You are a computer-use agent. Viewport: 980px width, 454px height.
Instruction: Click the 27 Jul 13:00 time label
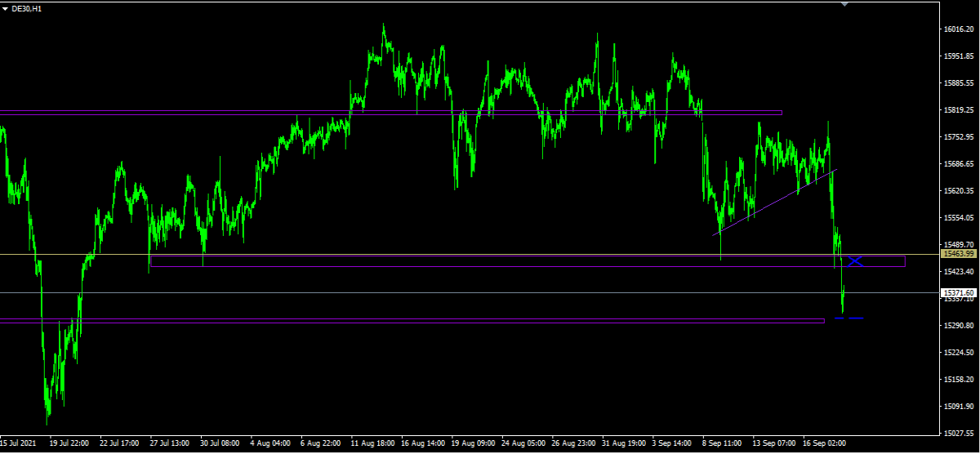170,443
